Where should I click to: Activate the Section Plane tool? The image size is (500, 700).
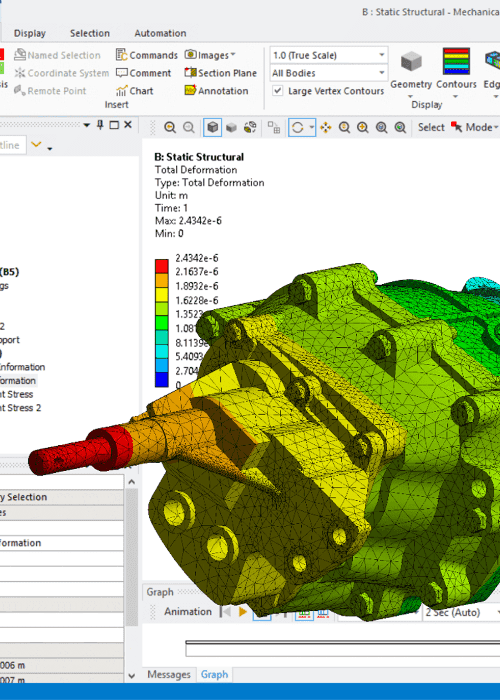(221, 73)
